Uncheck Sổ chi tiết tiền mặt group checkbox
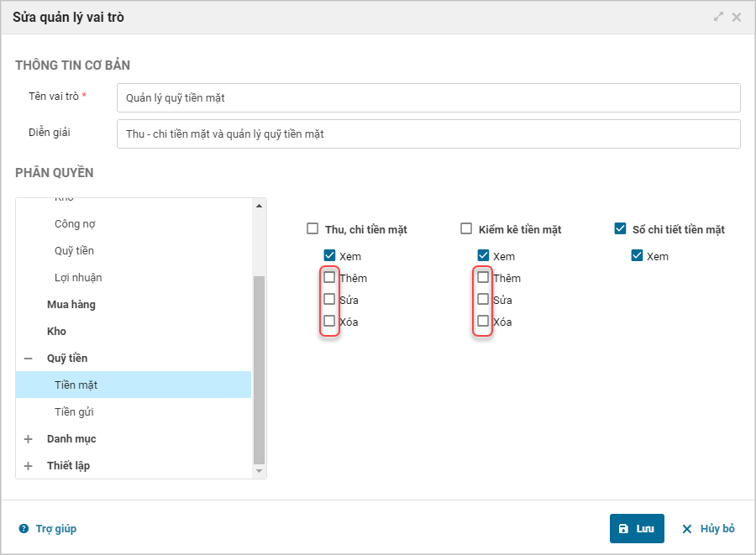 621,228
